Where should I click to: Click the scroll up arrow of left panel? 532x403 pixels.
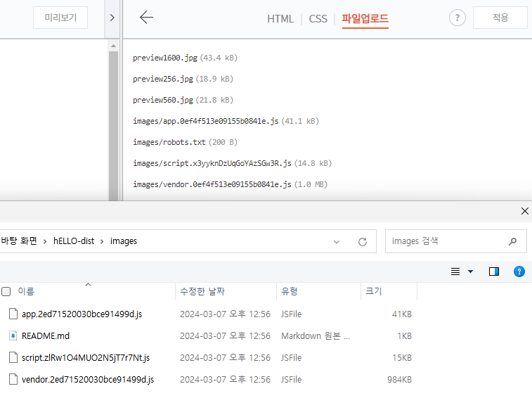pyautogui.click(x=113, y=46)
